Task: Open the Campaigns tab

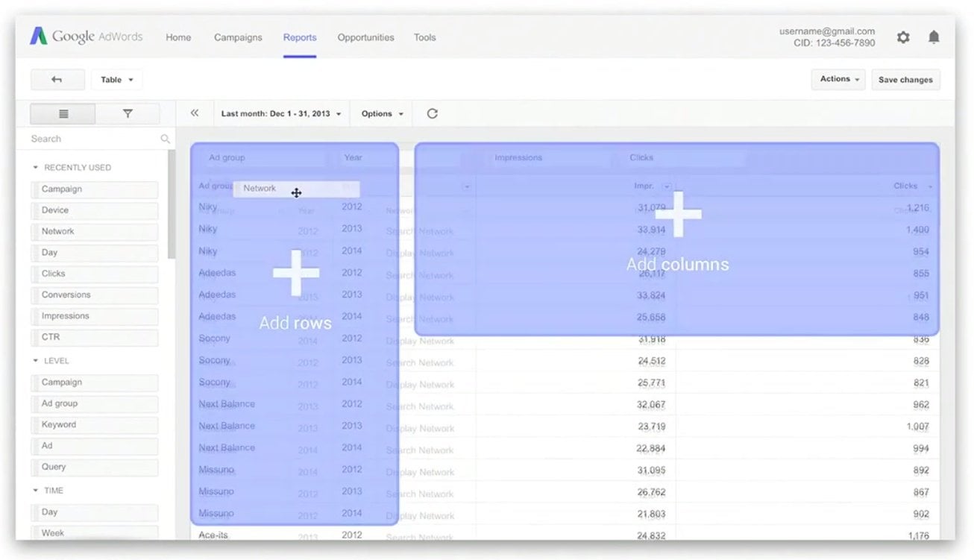Action: tap(238, 37)
